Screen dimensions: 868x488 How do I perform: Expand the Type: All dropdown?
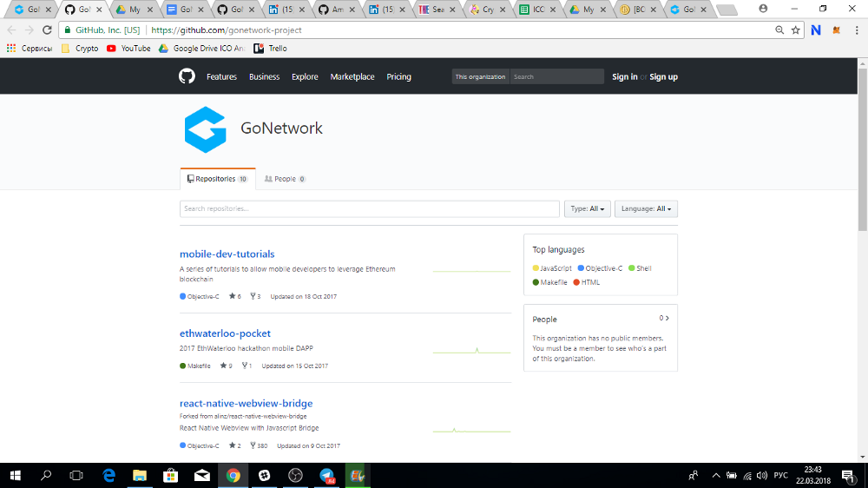tap(588, 208)
